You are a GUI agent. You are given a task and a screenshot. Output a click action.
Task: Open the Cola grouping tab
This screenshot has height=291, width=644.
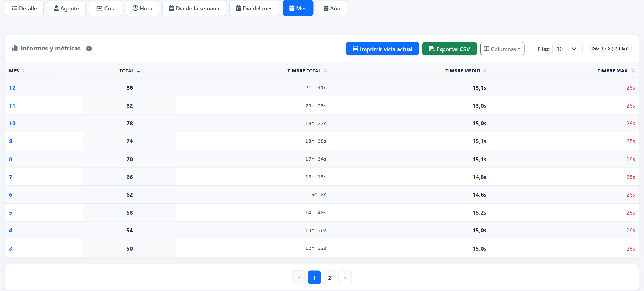(106, 8)
